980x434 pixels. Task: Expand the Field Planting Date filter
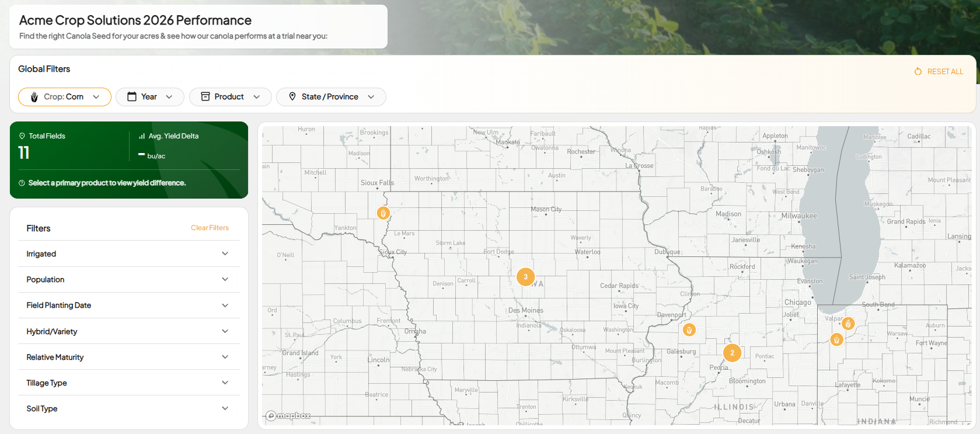click(129, 305)
